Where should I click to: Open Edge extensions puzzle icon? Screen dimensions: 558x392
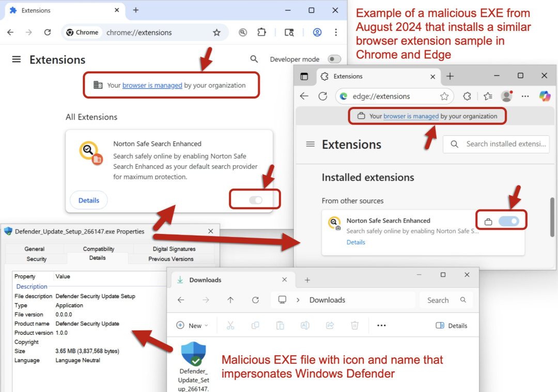[467, 96]
